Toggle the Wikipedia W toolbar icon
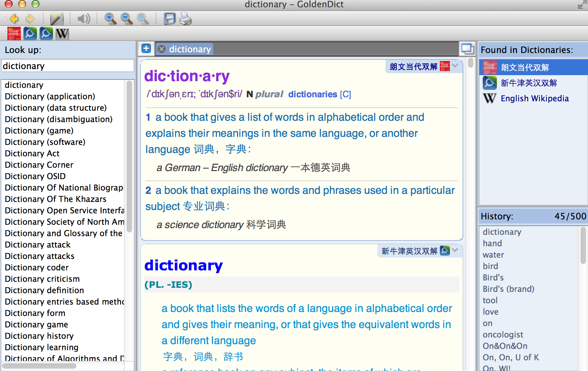This screenshot has width=588, height=371. [62, 34]
